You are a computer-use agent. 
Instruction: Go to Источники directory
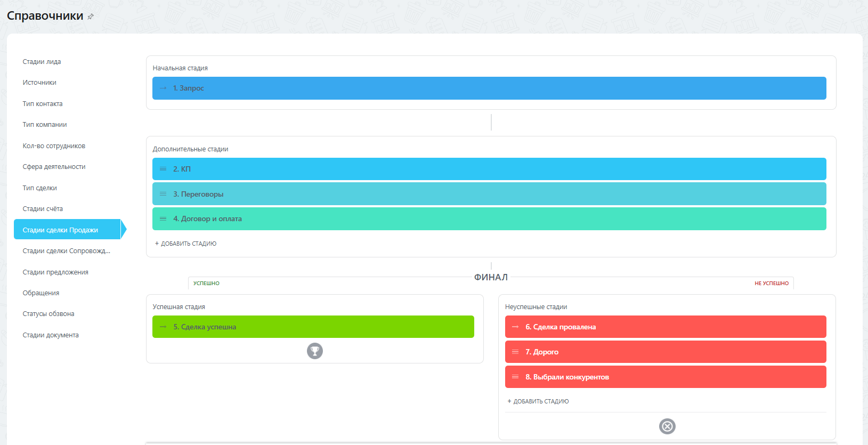(39, 83)
